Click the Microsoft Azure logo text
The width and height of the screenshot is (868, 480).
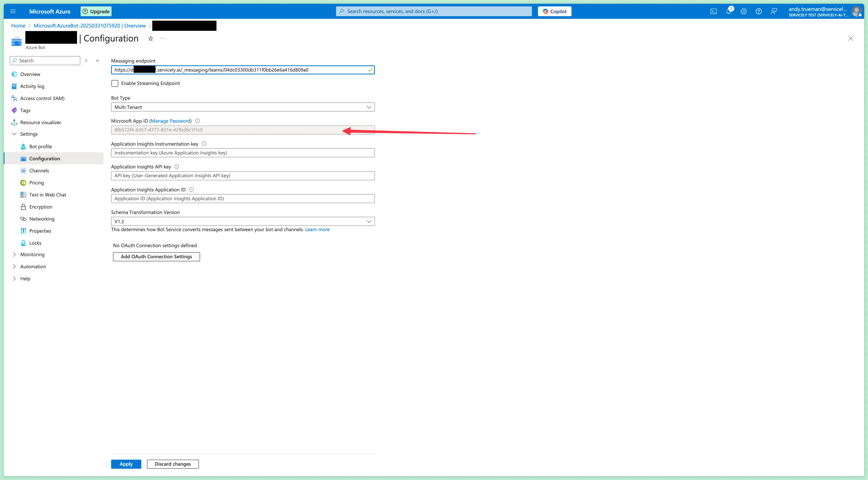tap(50, 11)
